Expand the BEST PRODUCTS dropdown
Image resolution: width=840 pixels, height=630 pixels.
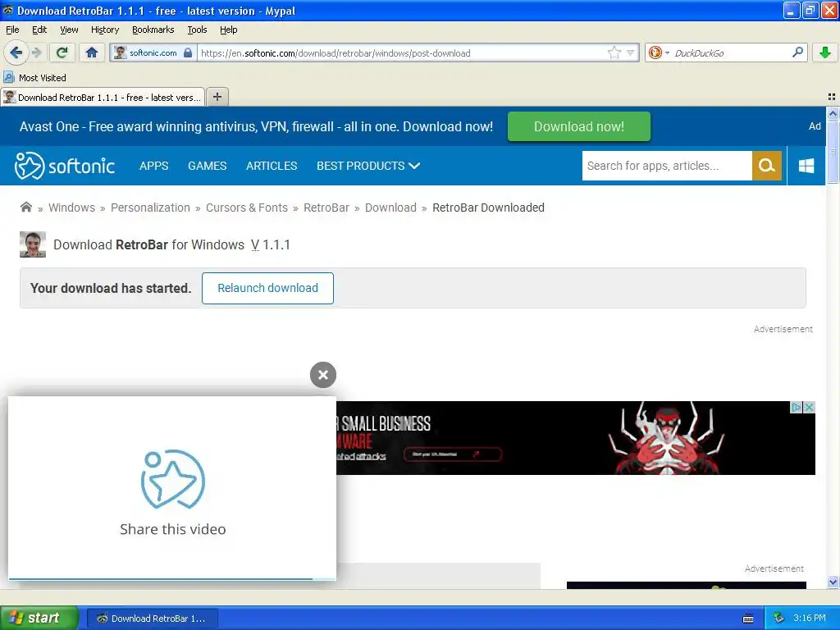click(x=368, y=166)
